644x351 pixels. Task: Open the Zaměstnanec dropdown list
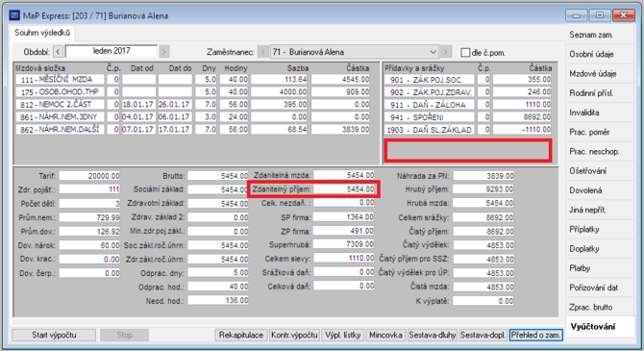pyautogui.click(x=433, y=52)
